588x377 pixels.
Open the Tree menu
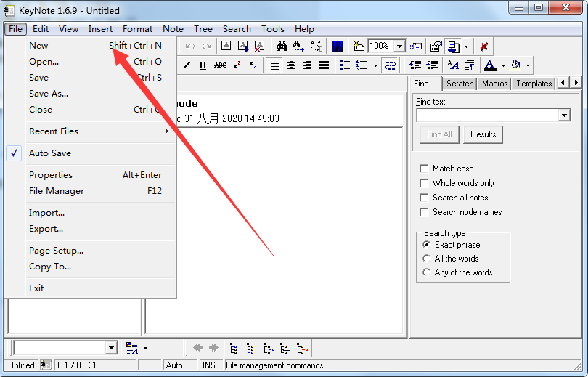203,29
